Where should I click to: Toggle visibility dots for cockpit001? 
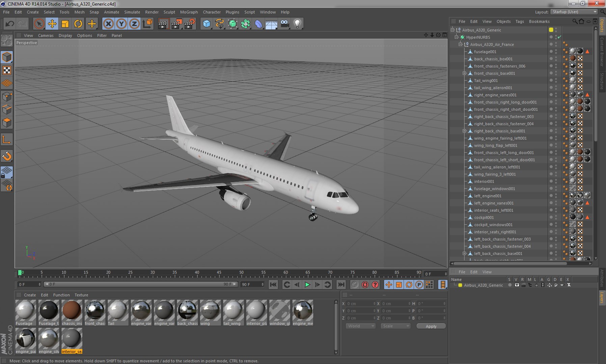[x=556, y=217]
